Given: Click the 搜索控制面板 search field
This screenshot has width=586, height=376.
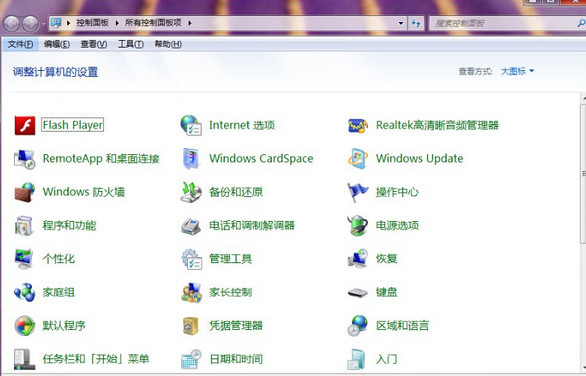Looking at the screenshot, I should point(506,23).
